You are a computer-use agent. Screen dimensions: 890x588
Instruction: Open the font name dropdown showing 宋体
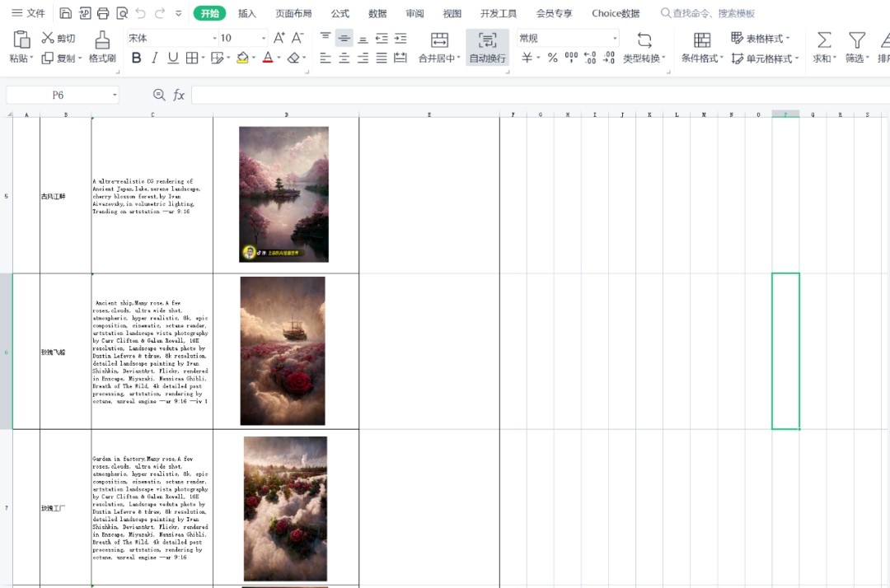[x=215, y=39]
